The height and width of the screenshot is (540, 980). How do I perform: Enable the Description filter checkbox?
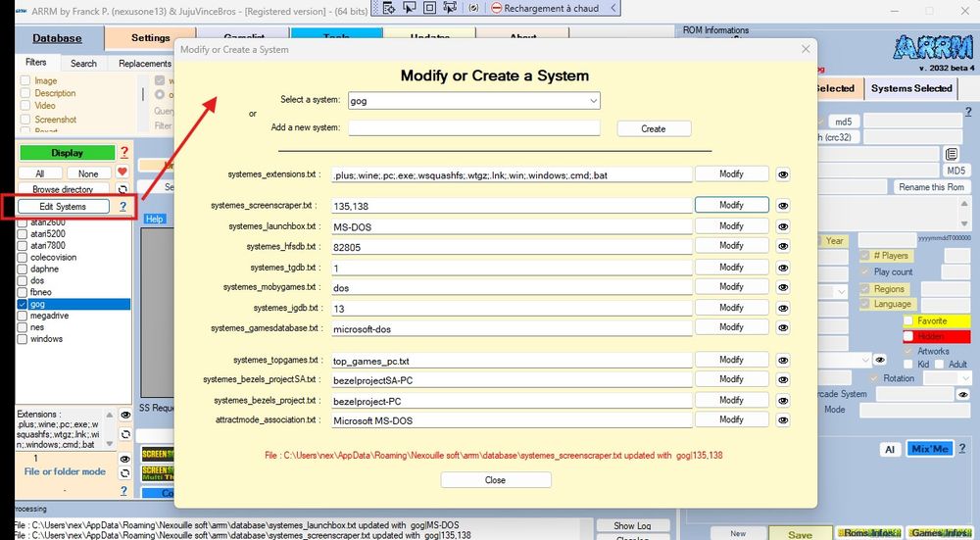[25, 93]
